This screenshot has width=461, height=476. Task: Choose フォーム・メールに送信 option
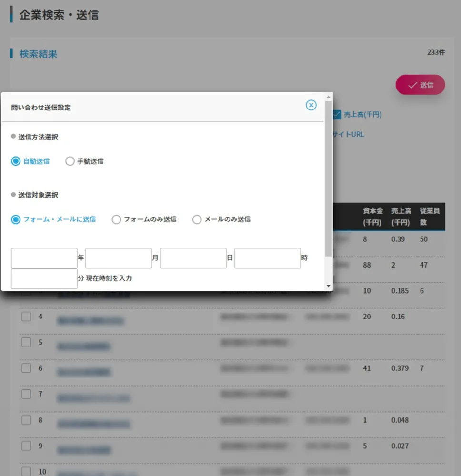[53, 219]
